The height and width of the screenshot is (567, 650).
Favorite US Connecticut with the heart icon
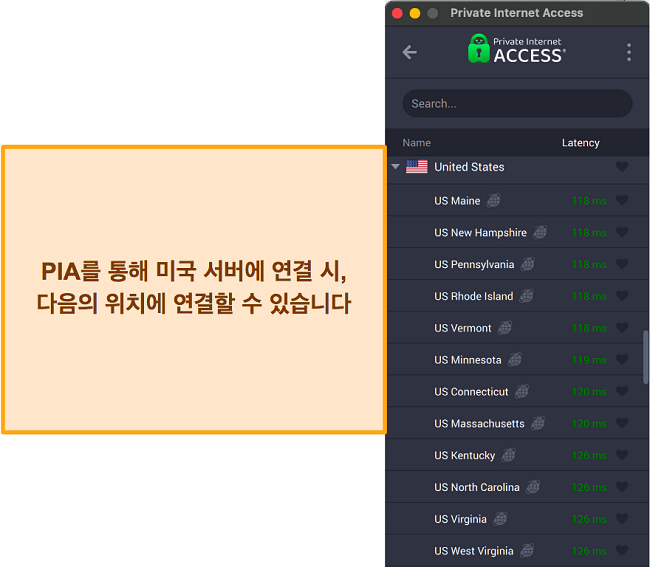(x=622, y=391)
